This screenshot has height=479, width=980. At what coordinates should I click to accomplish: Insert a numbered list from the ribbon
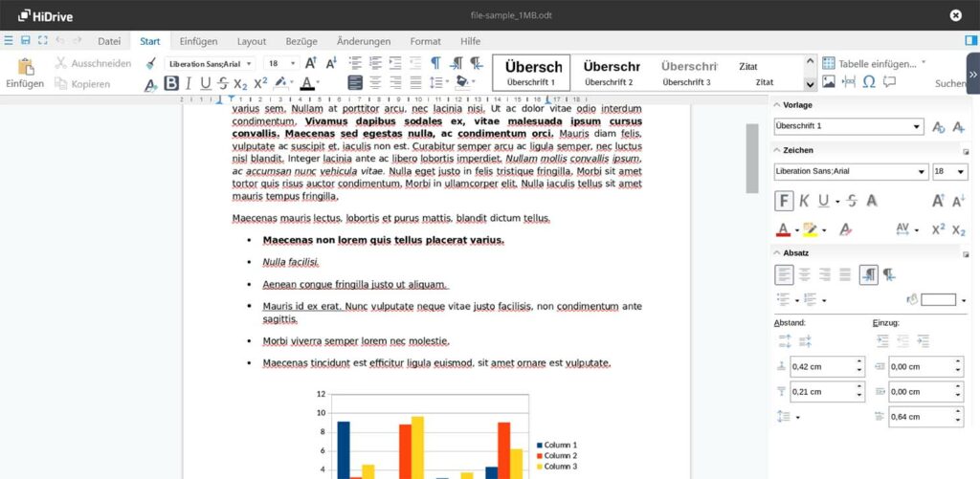point(375,63)
